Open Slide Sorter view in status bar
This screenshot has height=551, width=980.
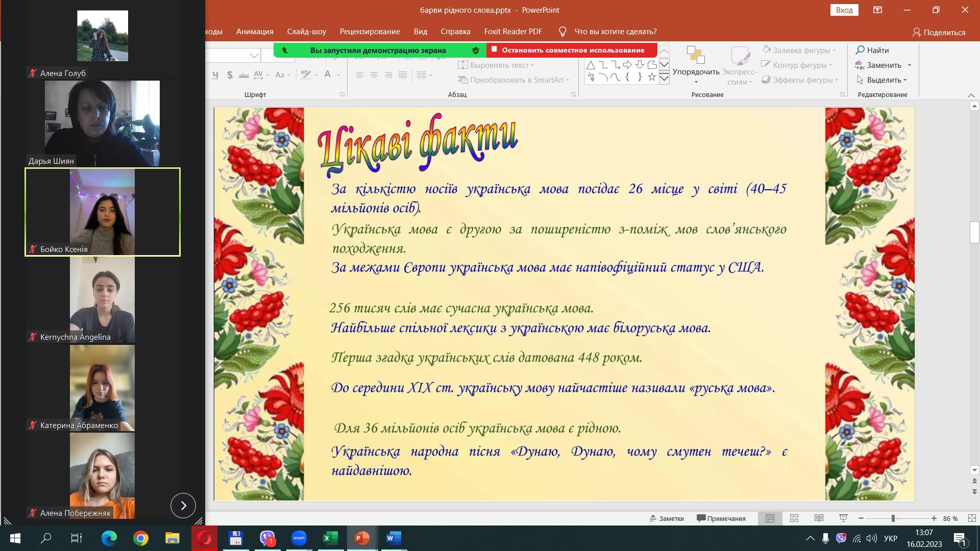[x=794, y=518]
